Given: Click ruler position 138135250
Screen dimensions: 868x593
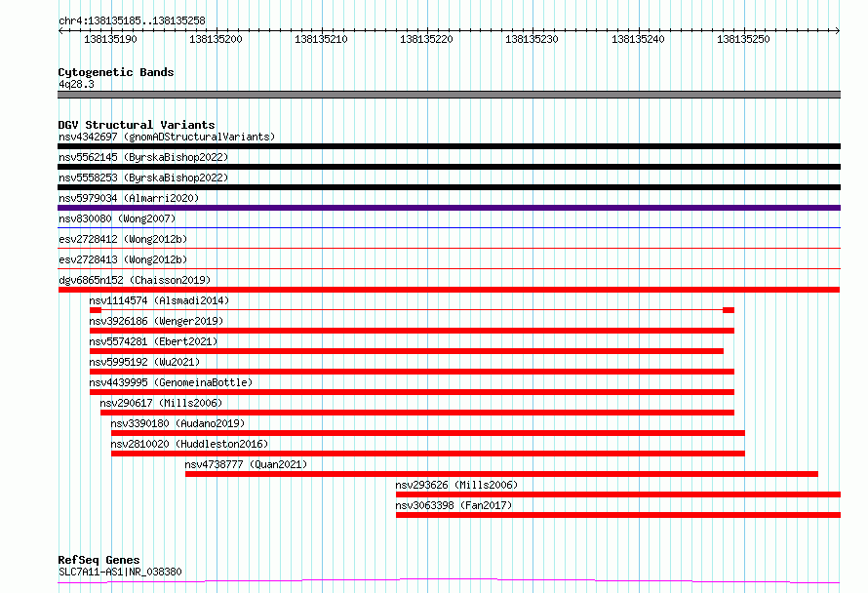Looking at the screenshot, I should pos(743,39).
